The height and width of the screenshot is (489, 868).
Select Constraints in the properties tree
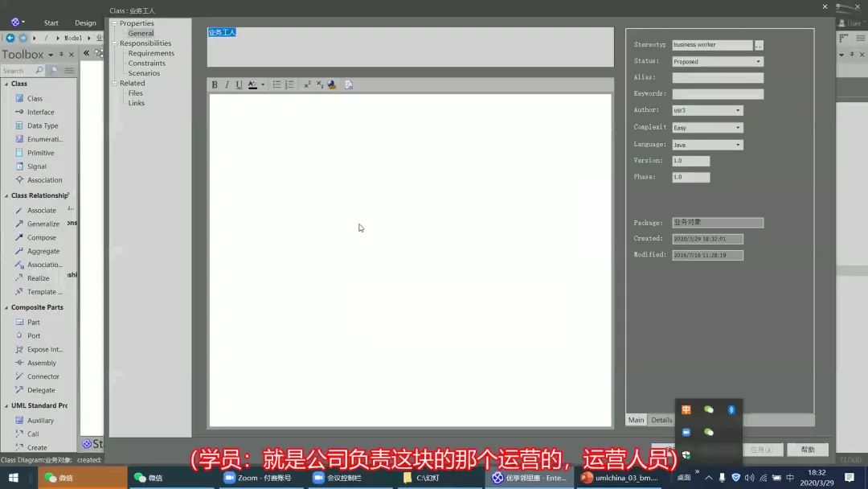pos(147,63)
